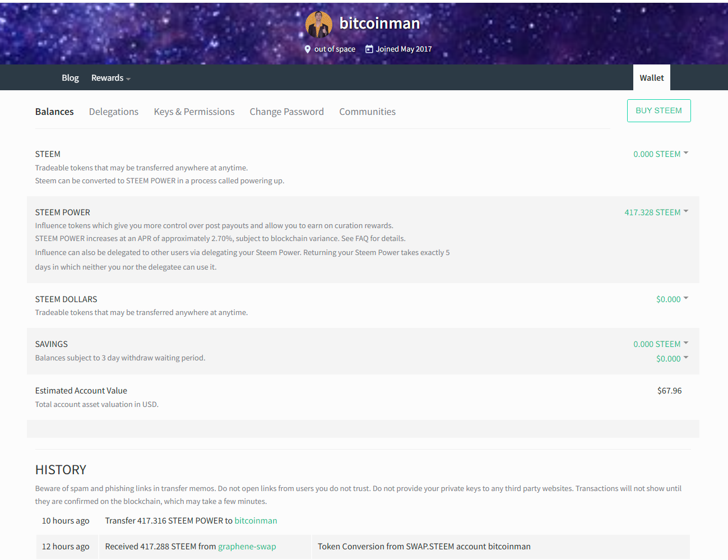Image resolution: width=728 pixels, height=560 pixels.
Task: Click 'Total account asset valuation in USD.' text
Action: [x=97, y=404]
